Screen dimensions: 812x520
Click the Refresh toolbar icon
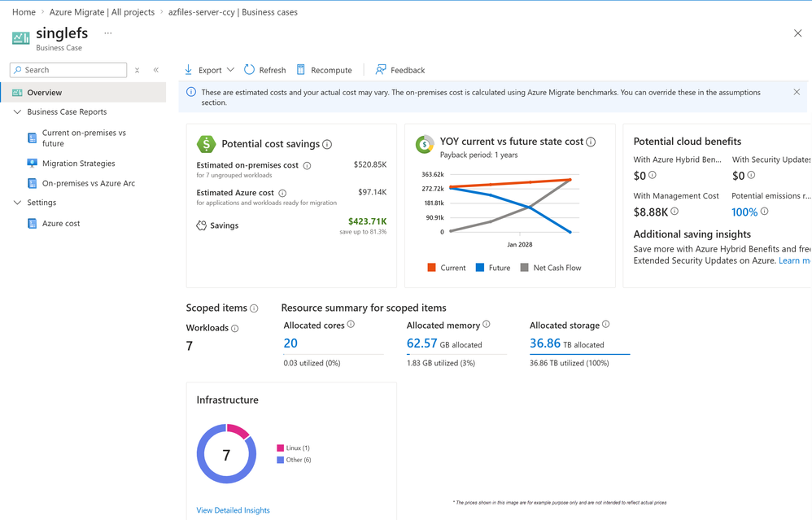tap(249, 70)
